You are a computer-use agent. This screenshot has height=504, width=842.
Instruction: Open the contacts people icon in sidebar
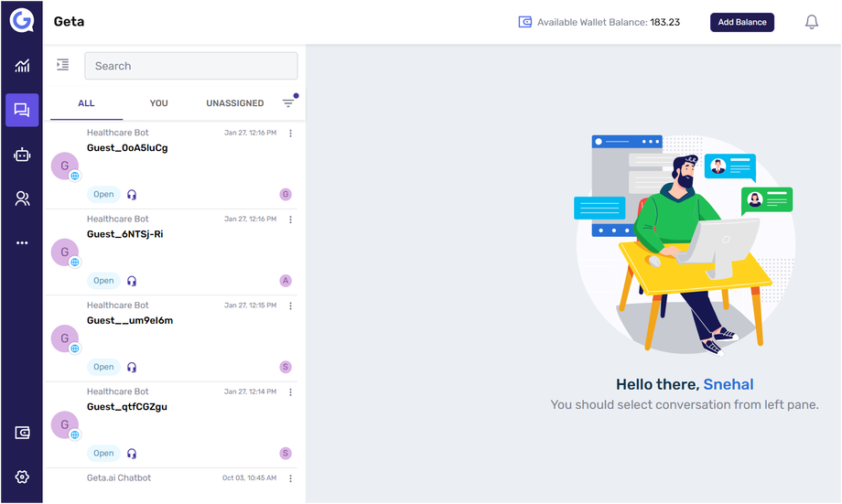22,198
